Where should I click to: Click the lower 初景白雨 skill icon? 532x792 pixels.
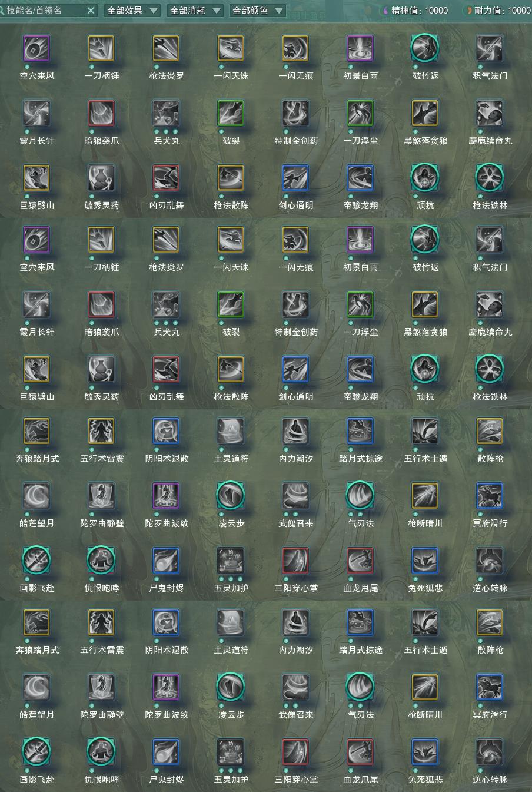coord(360,240)
